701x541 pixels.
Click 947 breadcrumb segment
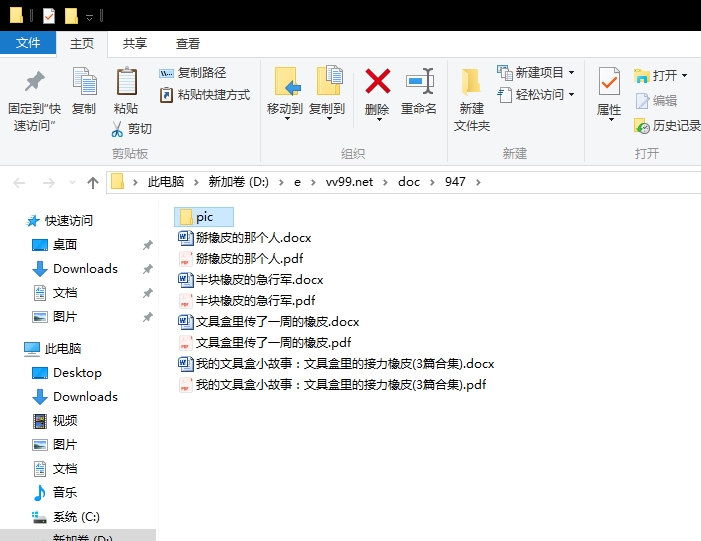coord(455,182)
